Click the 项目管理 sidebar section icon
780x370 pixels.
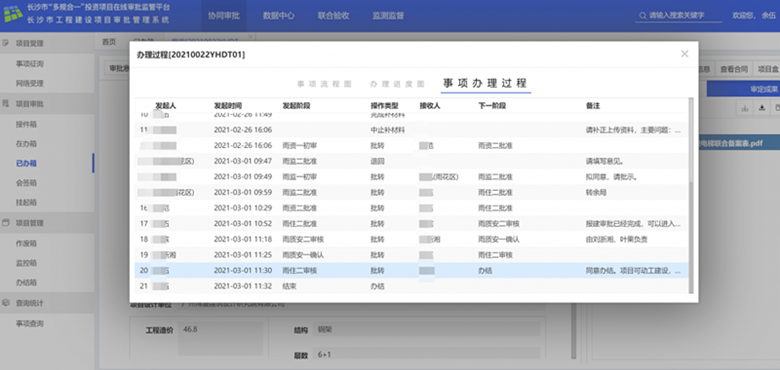point(6,223)
